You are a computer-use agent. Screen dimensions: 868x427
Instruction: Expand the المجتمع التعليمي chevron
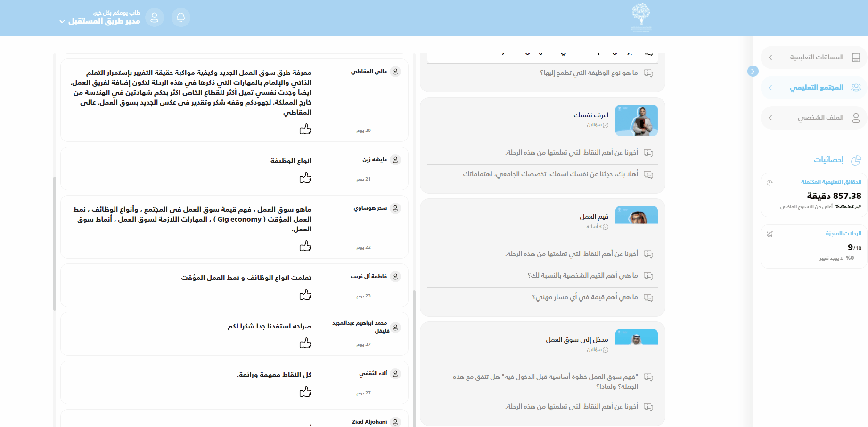(770, 88)
